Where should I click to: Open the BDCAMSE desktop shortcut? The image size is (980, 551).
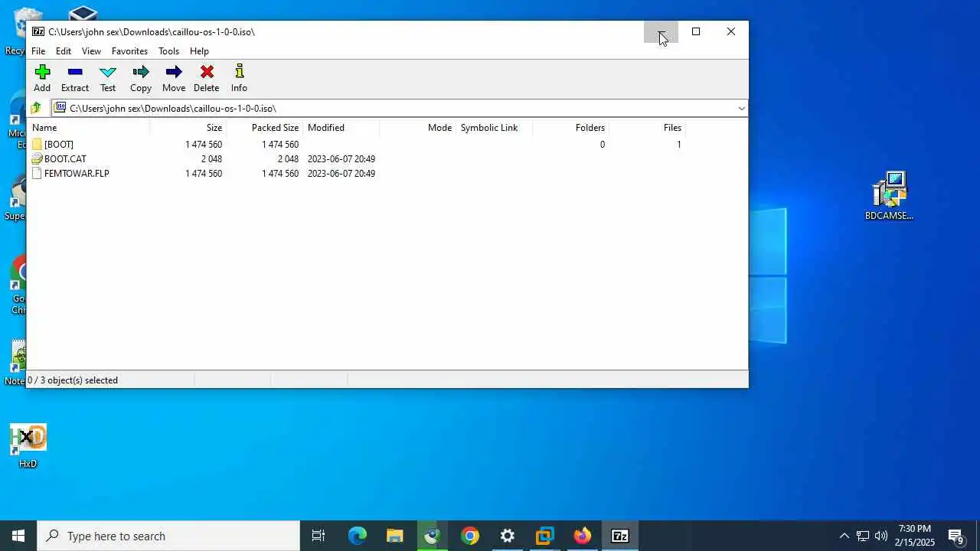pos(889,195)
